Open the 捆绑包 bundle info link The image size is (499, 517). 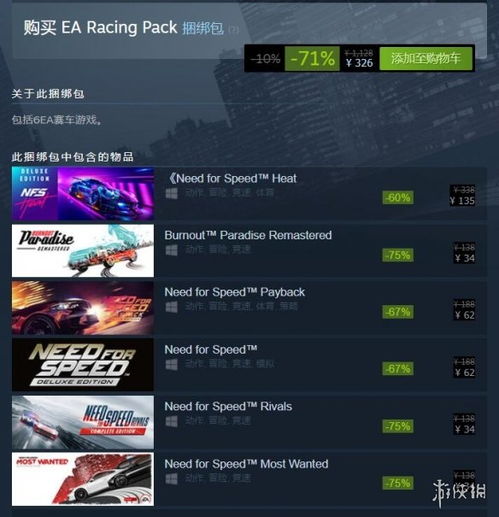point(203,28)
